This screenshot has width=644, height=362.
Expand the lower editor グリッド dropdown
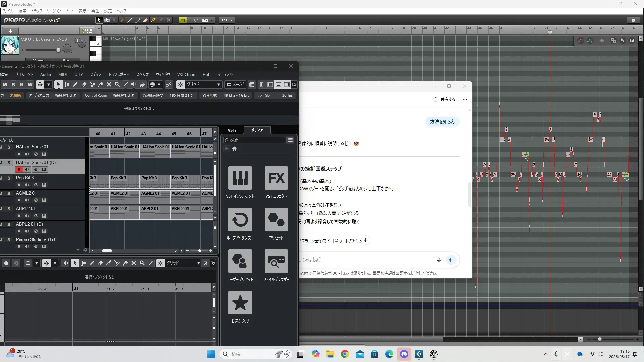198,263
